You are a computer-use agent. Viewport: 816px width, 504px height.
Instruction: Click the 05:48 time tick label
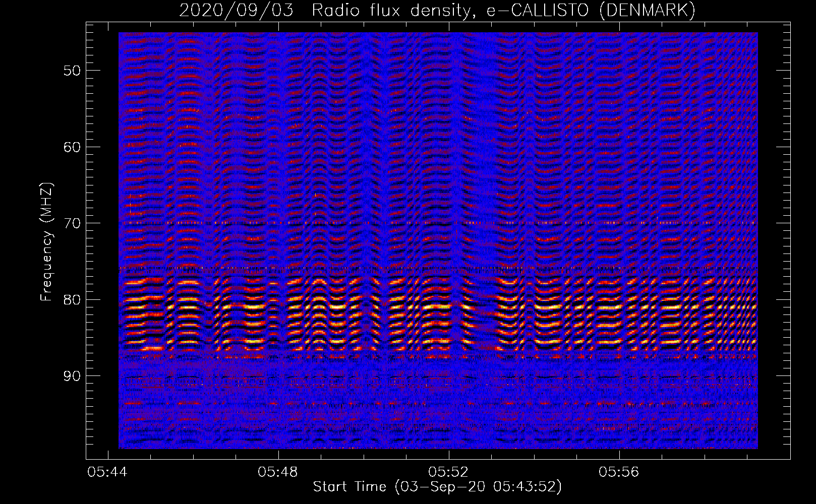278,472
